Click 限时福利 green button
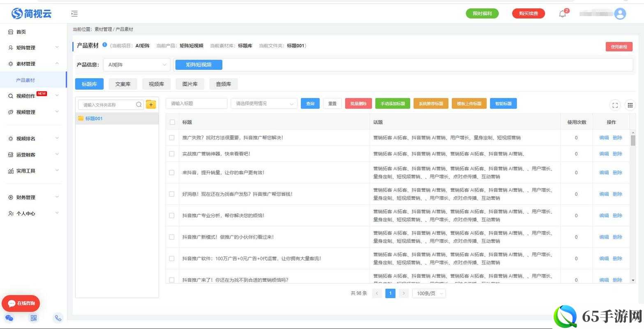644x329 pixels. click(482, 14)
